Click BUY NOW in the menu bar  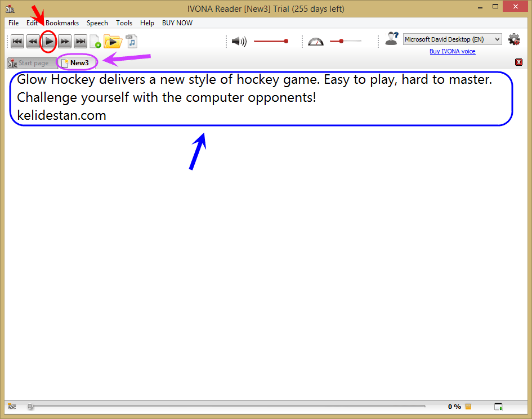[177, 22]
